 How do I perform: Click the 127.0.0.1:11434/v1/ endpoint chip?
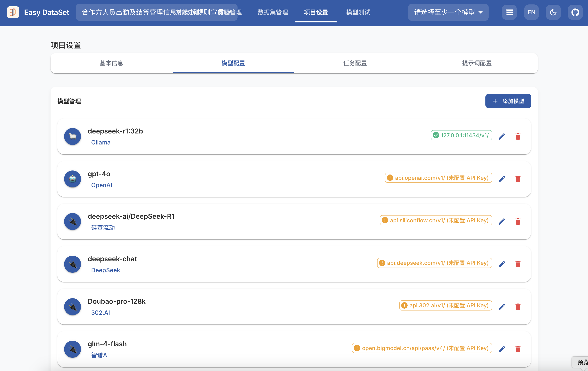coord(461,135)
